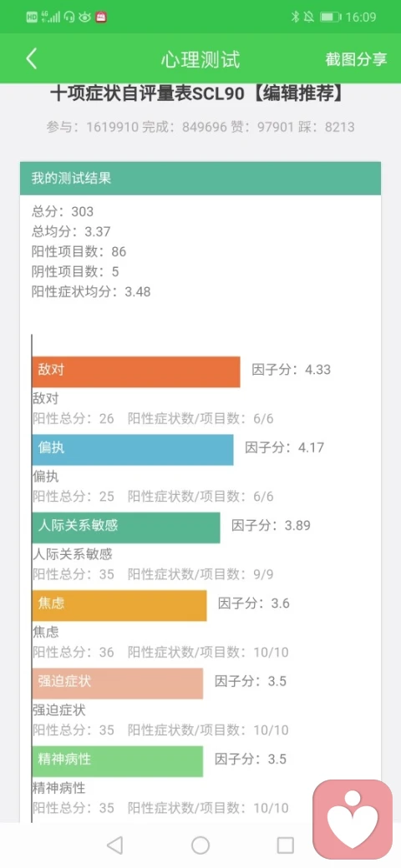
Task: Select the orange 敌对 factor bar
Action: coord(136,371)
